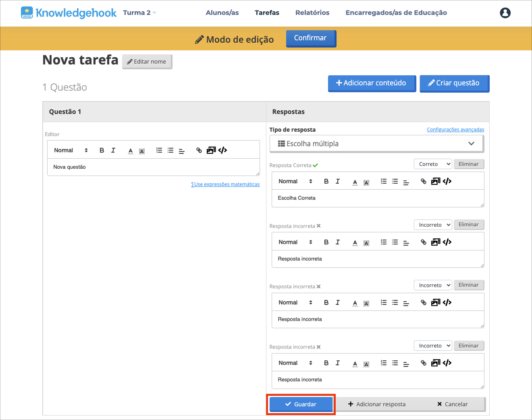Open highlight color in Questão 1 editor
Image resolution: width=532 pixels, height=420 pixels.
[142, 151]
